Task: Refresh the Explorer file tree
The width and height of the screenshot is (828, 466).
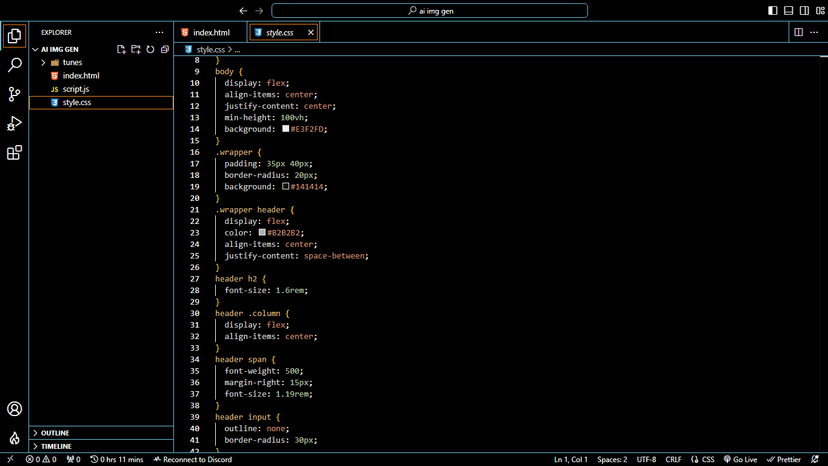Action: pyautogui.click(x=150, y=49)
